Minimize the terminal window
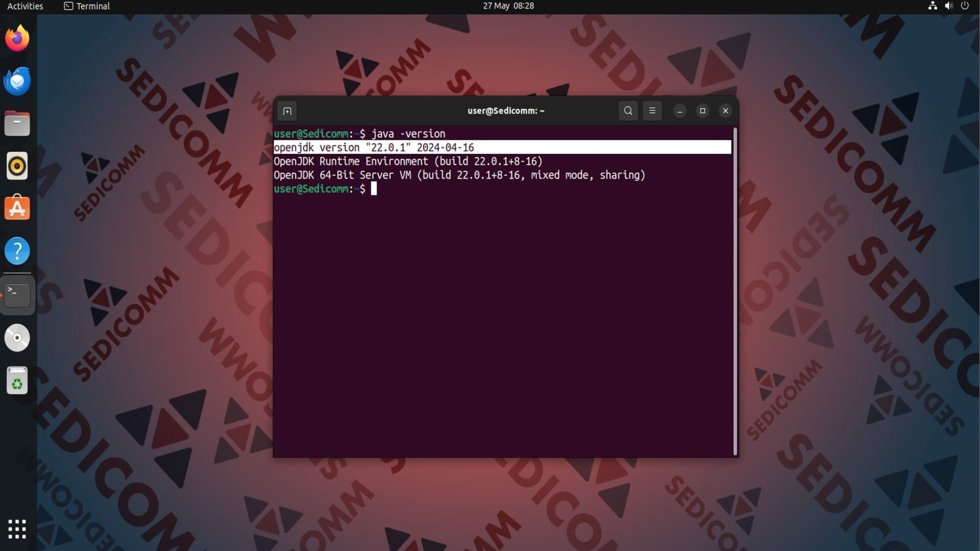This screenshot has height=551, width=980. click(x=679, y=111)
